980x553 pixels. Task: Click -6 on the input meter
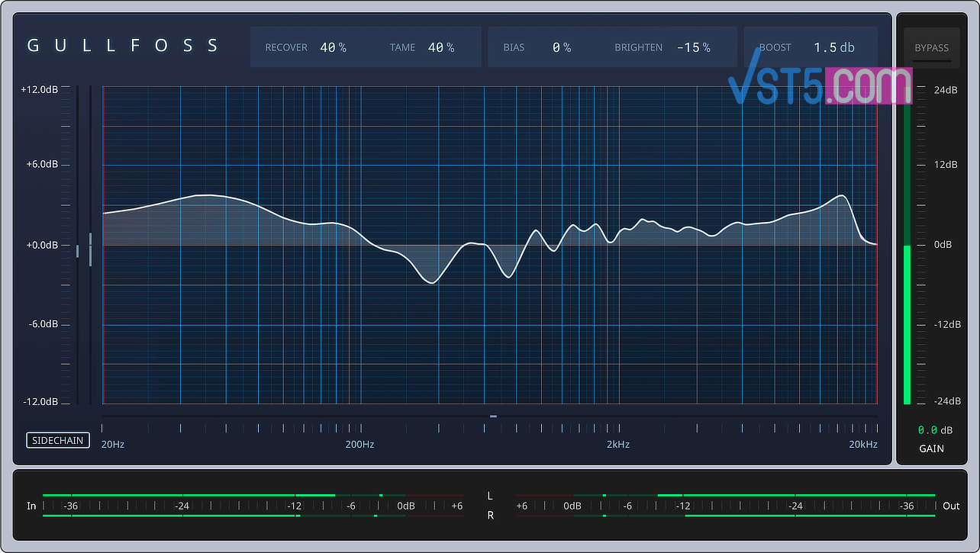(350, 506)
